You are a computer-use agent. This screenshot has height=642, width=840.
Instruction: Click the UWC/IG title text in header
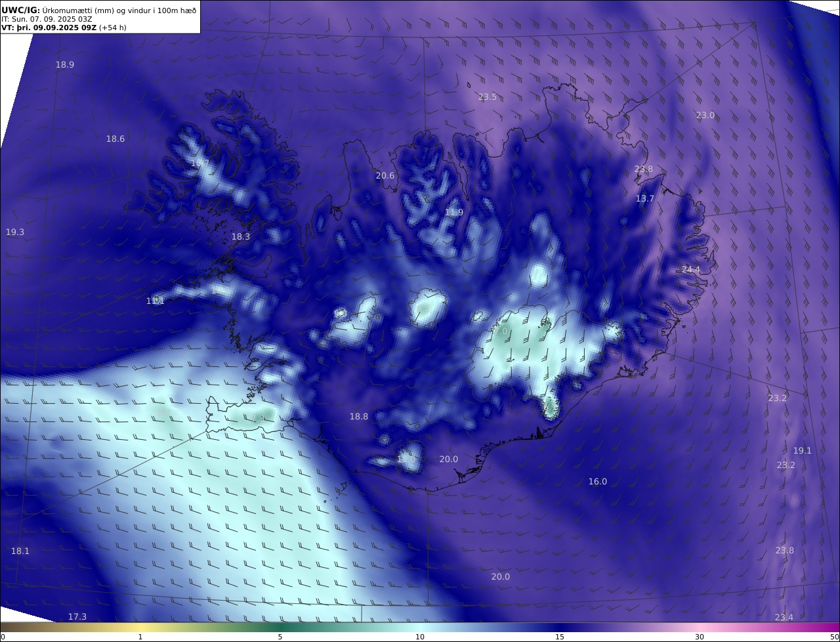[x=20, y=11]
